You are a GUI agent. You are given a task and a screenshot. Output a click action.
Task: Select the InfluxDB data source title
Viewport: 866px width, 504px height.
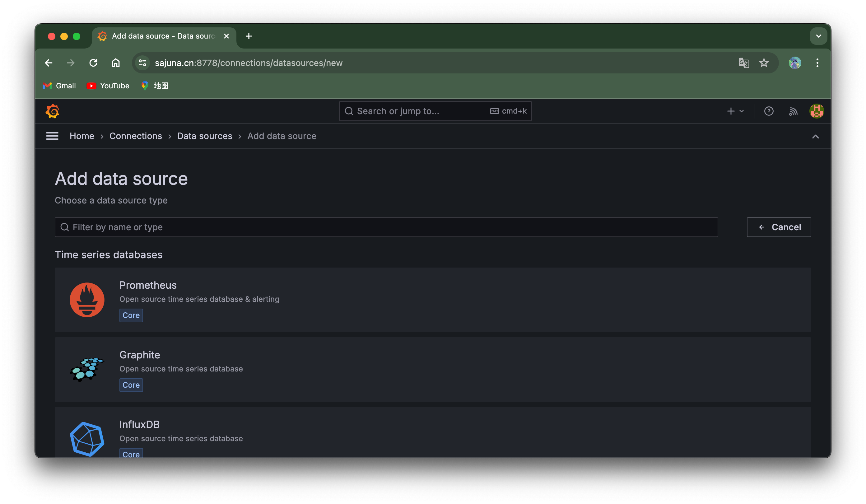139,425
